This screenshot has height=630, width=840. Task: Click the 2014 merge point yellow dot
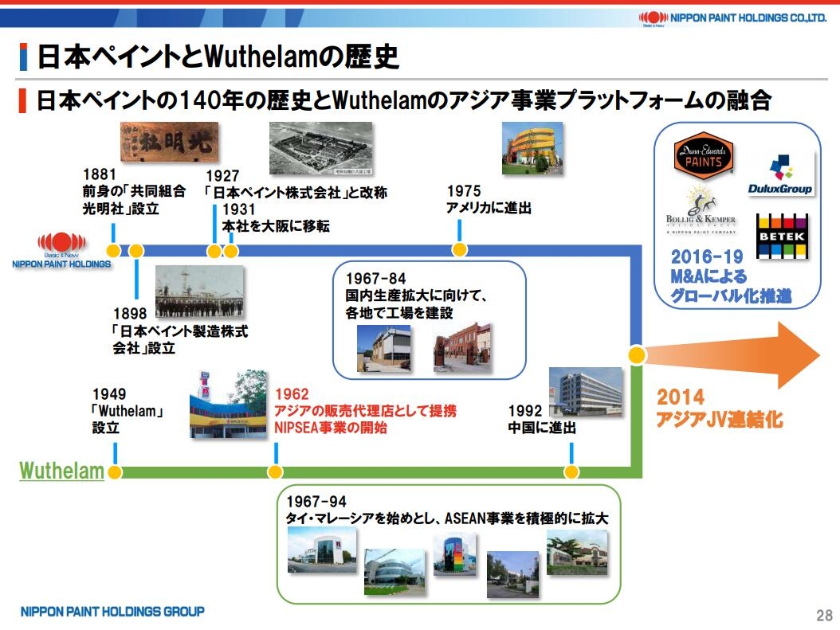(x=637, y=355)
